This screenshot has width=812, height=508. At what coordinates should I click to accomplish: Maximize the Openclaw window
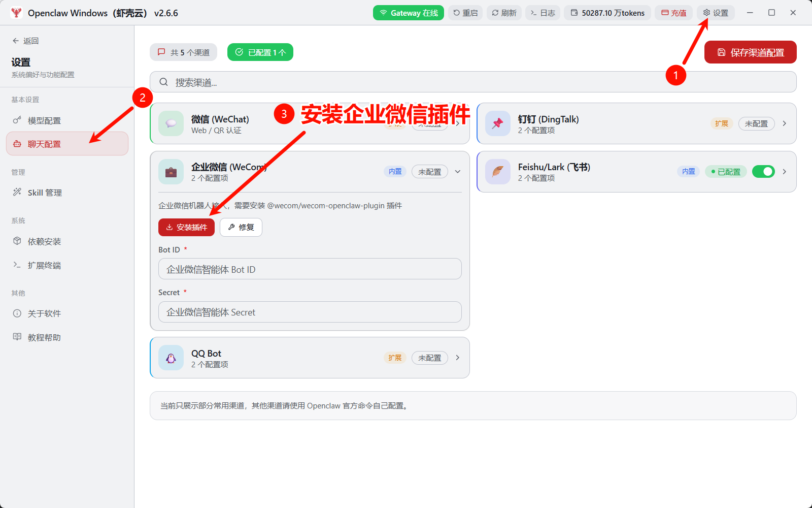(771, 13)
